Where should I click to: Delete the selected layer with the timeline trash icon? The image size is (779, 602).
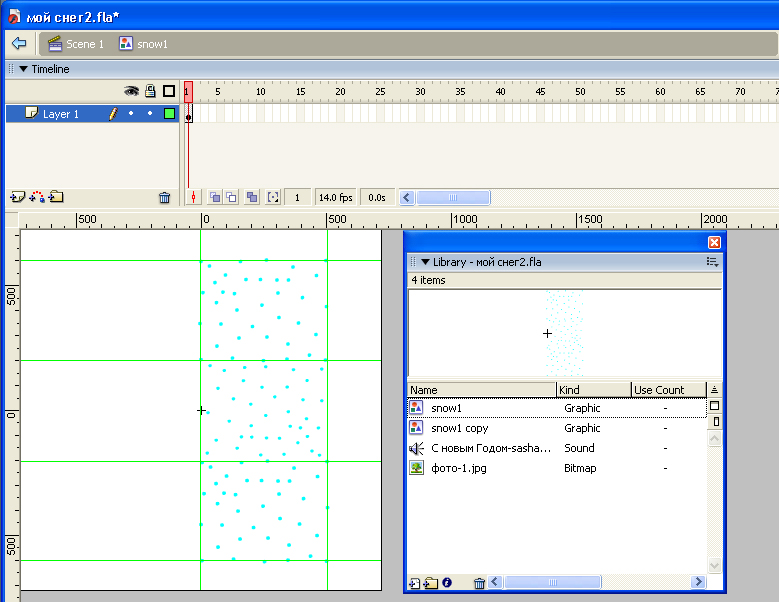point(165,198)
